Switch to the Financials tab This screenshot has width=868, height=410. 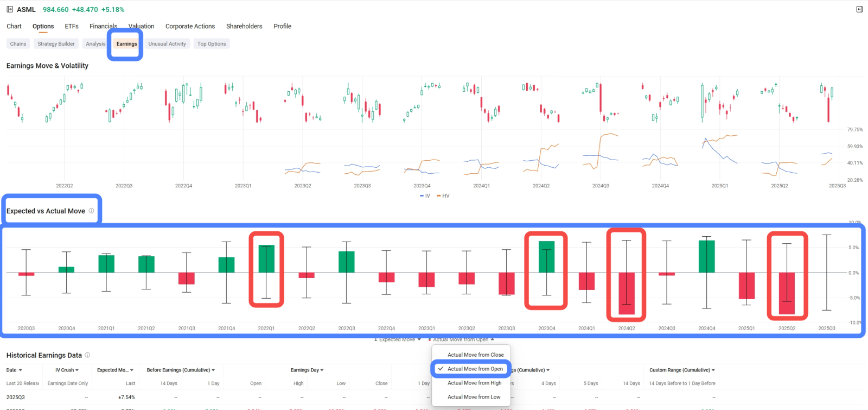pyautogui.click(x=103, y=26)
